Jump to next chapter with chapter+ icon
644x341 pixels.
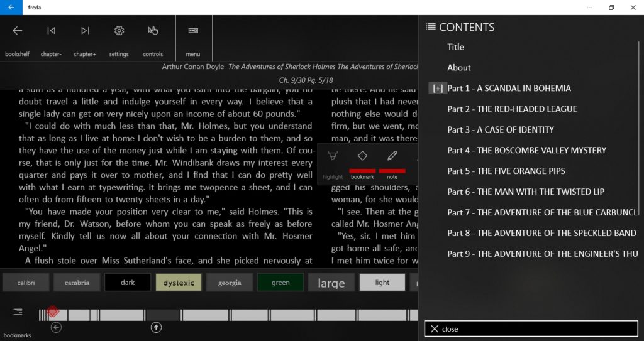tap(85, 31)
